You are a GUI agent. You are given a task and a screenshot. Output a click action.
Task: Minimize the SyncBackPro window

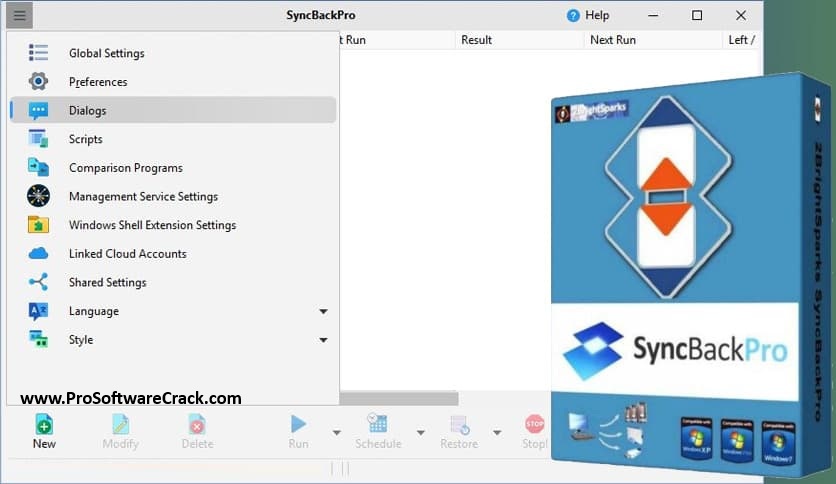click(x=653, y=15)
